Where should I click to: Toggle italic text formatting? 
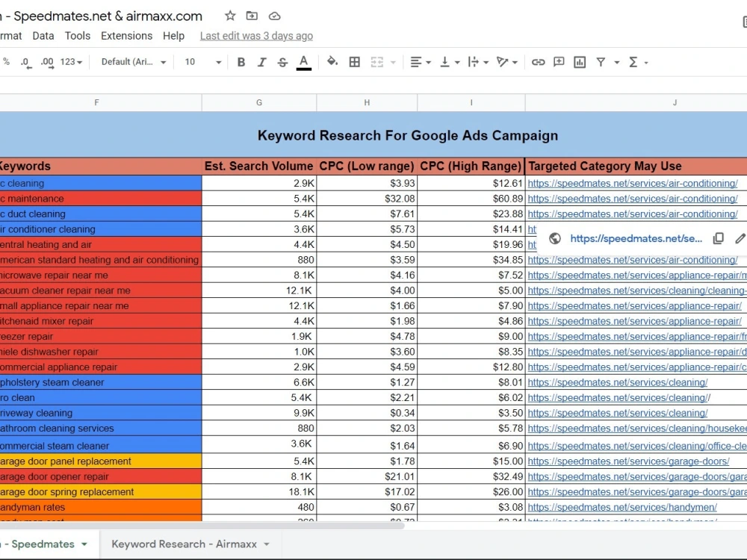pyautogui.click(x=261, y=62)
